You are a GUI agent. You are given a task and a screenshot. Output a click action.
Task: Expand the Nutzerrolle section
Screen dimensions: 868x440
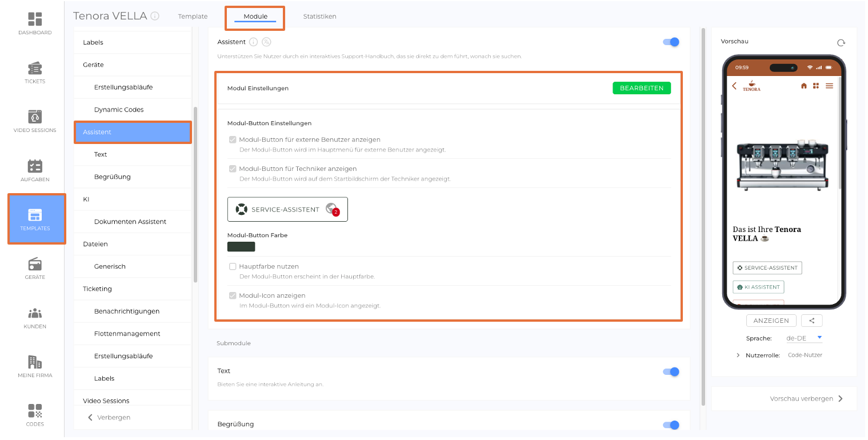coord(738,355)
